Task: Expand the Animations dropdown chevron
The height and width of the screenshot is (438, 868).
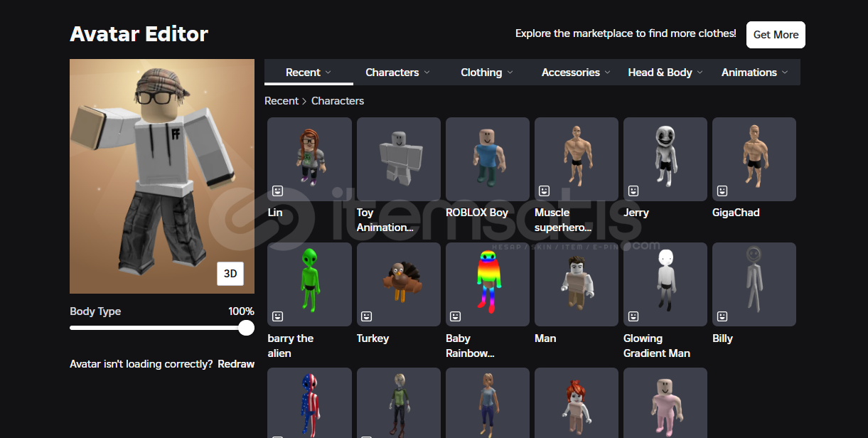Action: point(785,73)
